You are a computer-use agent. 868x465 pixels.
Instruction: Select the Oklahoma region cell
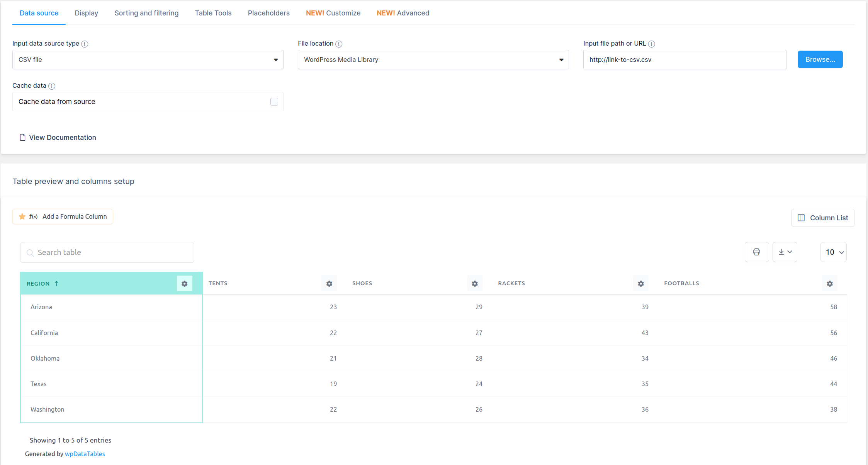pos(111,358)
